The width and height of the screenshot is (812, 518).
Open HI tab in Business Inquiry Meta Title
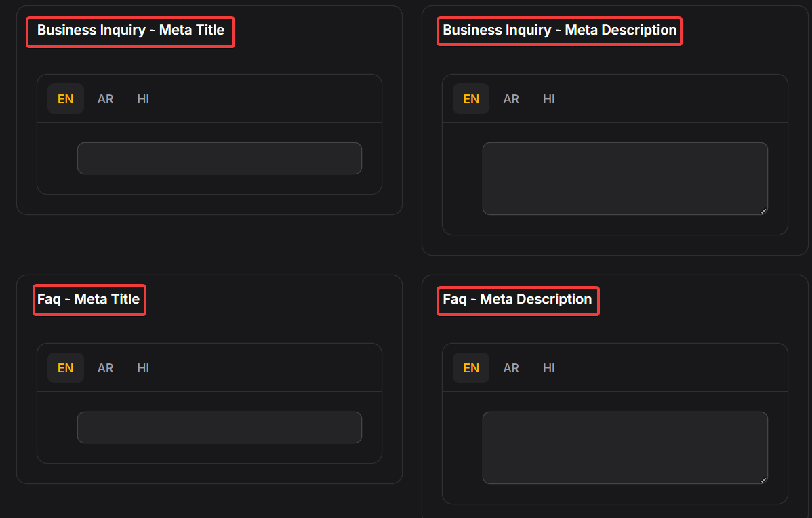coord(143,99)
